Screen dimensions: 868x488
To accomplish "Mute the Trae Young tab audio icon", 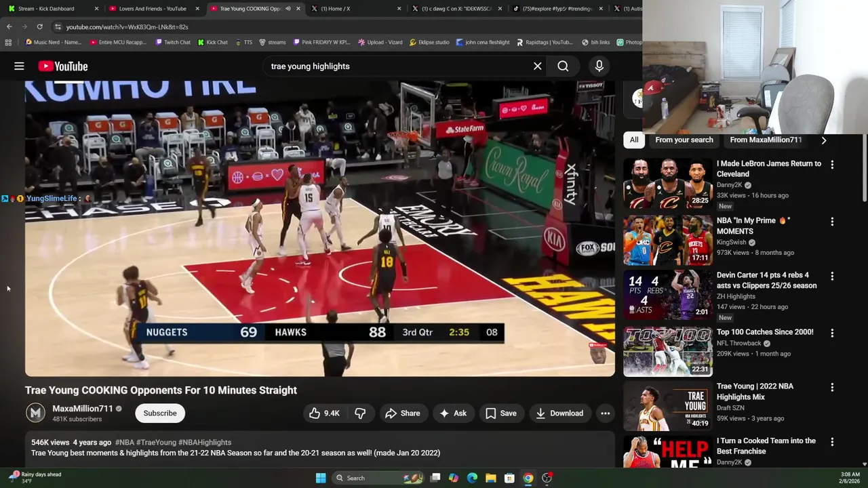I will (288, 9).
